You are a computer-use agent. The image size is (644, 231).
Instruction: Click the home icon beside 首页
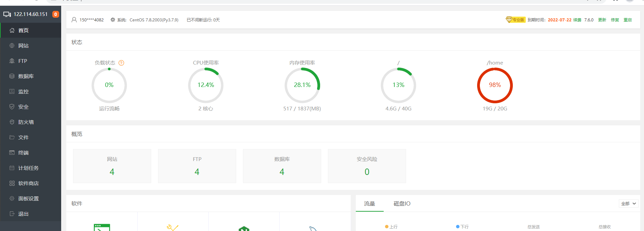click(x=12, y=30)
